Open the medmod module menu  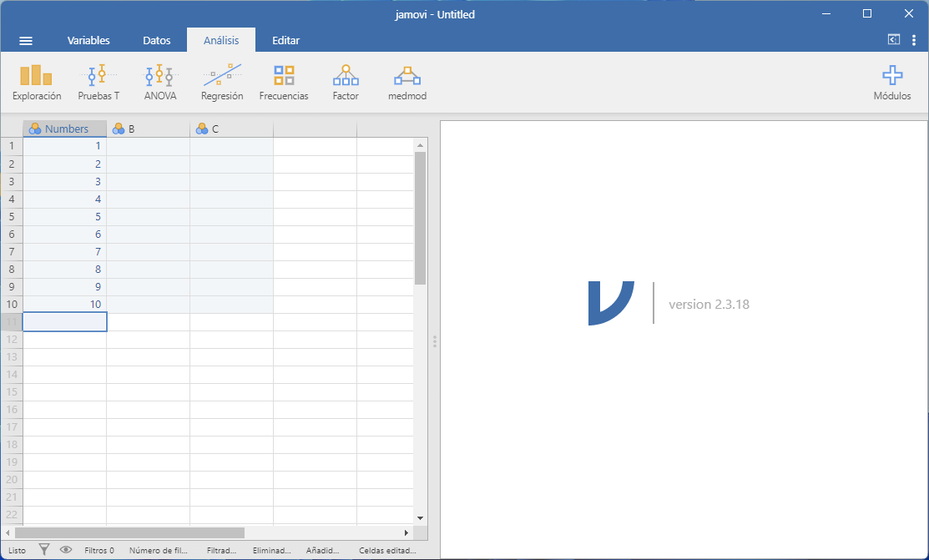(x=407, y=83)
